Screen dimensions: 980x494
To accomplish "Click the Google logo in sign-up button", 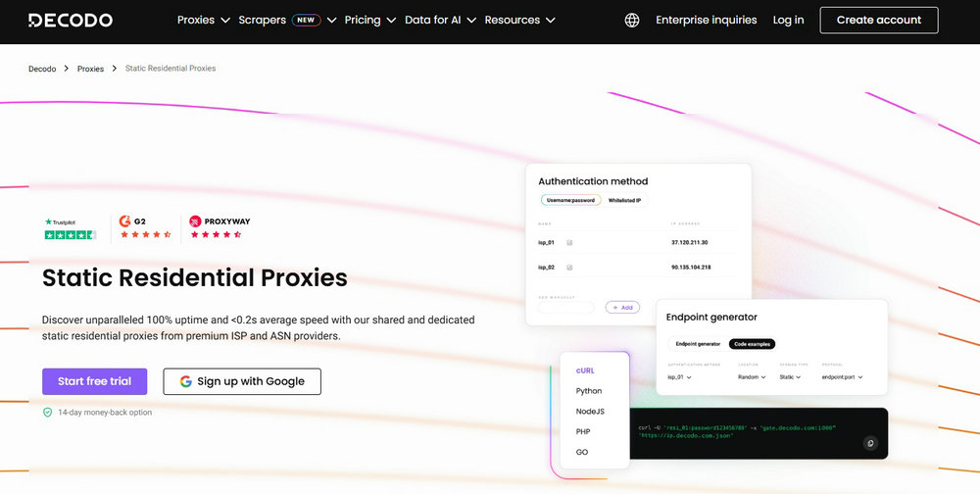I will [185, 381].
